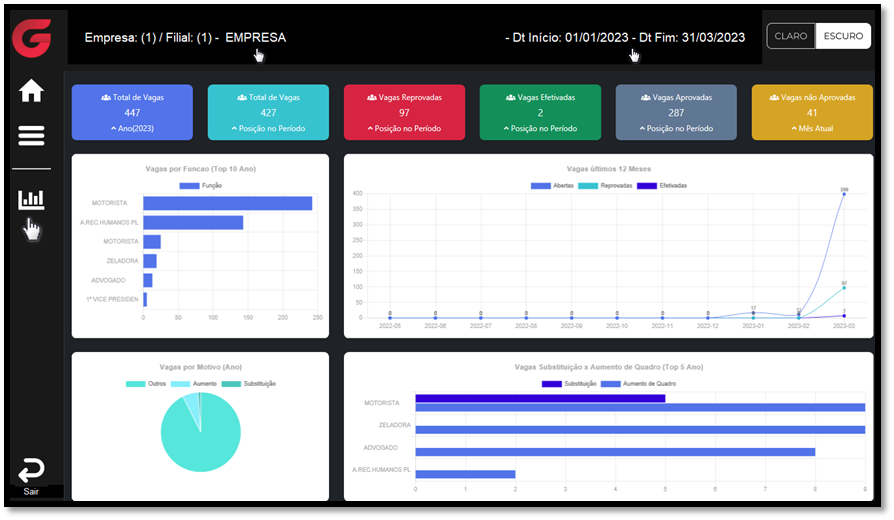Toggle Efetivadas legend in 12 Meses chart

661,186
